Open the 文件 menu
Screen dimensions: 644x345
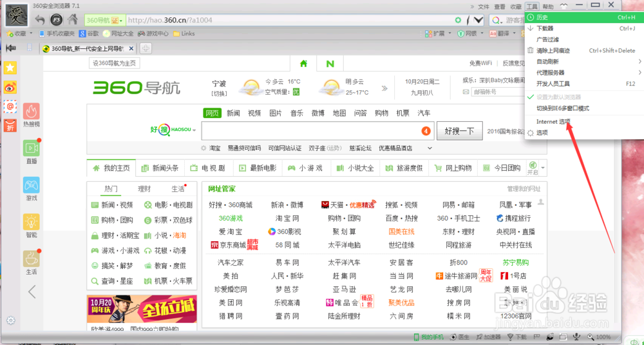[x=484, y=6]
